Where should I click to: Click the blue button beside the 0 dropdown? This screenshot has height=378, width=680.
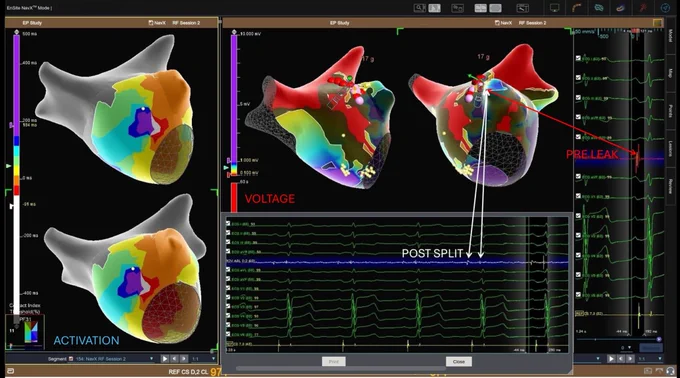(x=651, y=348)
